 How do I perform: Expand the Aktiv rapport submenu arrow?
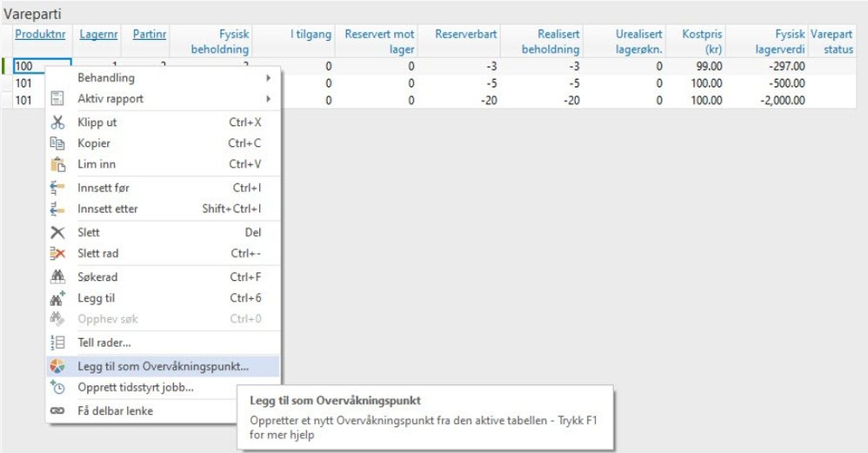click(268, 99)
